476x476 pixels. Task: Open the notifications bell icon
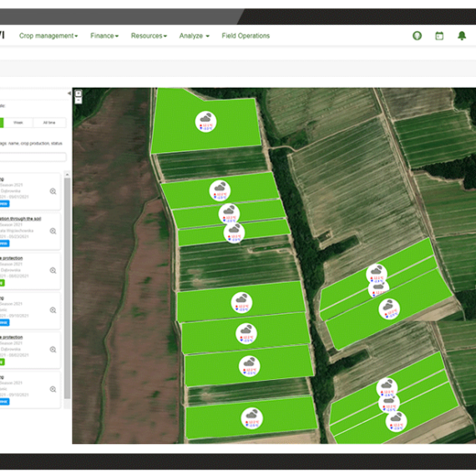click(462, 36)
